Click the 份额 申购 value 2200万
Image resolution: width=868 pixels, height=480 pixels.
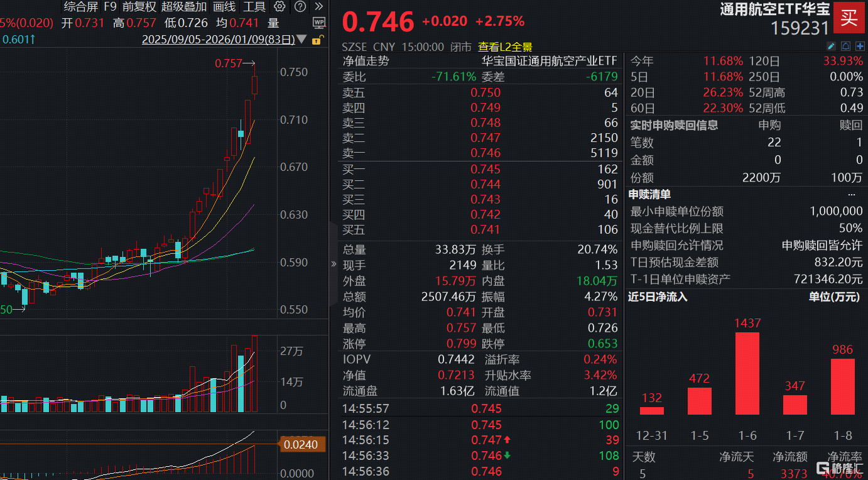point(761,178)
